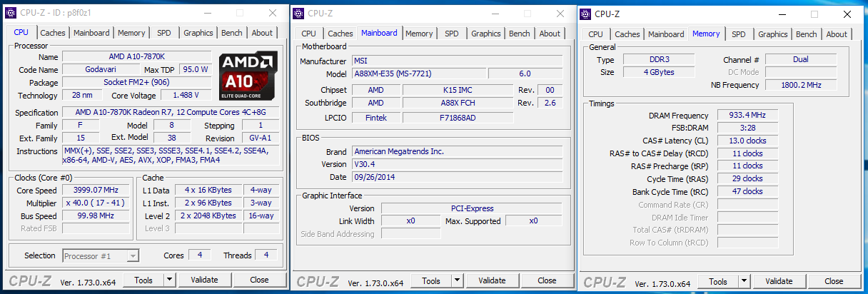This screenshot has height=294, width=868.
Task: Click the CAS# Latency value 13.0 clocks
Action: pyautogui.click(x=747, y=141)
